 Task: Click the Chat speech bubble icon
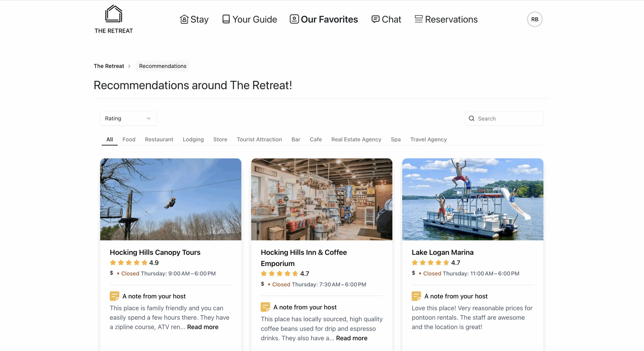[x=375, y=19]
